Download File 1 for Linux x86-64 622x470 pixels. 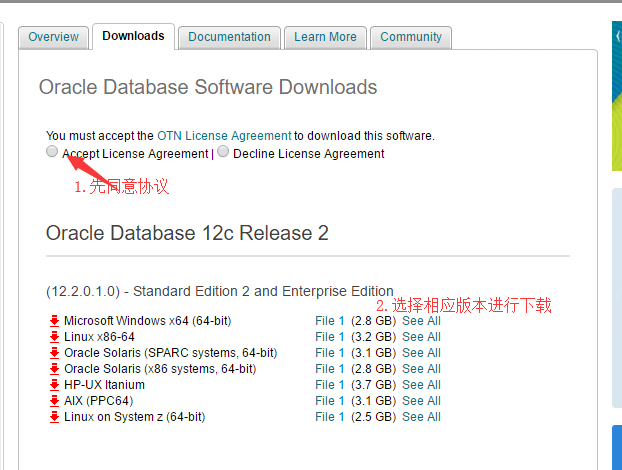330,337
